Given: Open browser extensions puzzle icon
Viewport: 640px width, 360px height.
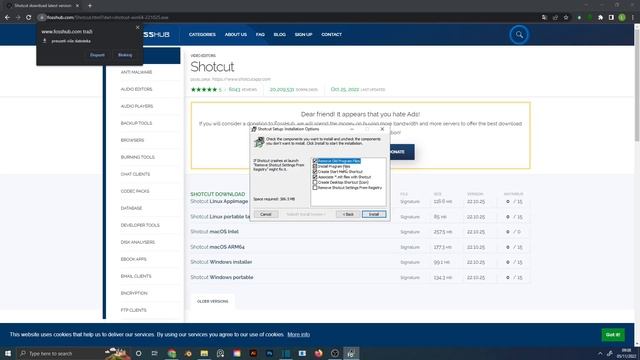Looking at the screenshot, I should pos(600,18).
